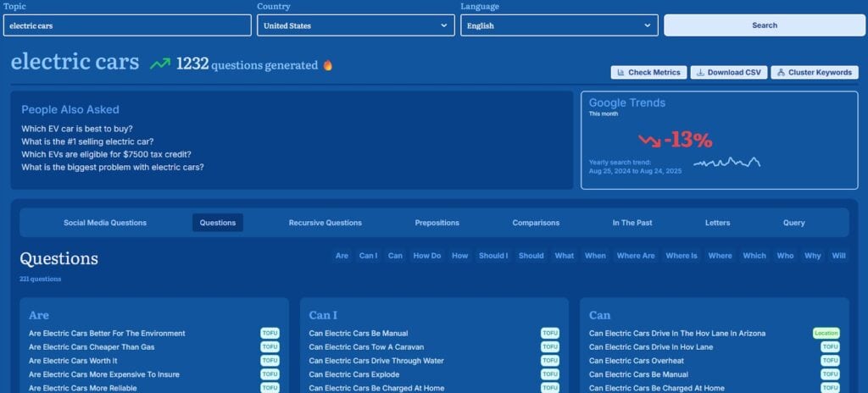The width and height of the screenshot is (868, 393).
Task: Select the Will filter link
Action: coord(838,256)
